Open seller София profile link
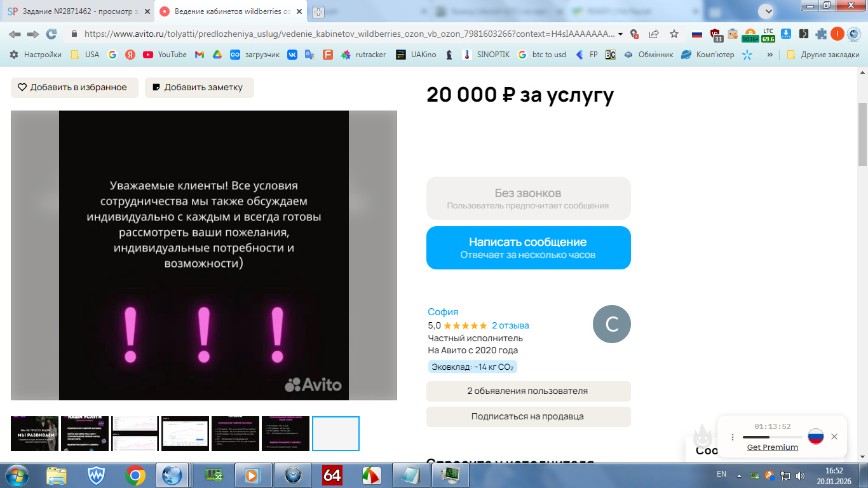 (x=443, y=312)
